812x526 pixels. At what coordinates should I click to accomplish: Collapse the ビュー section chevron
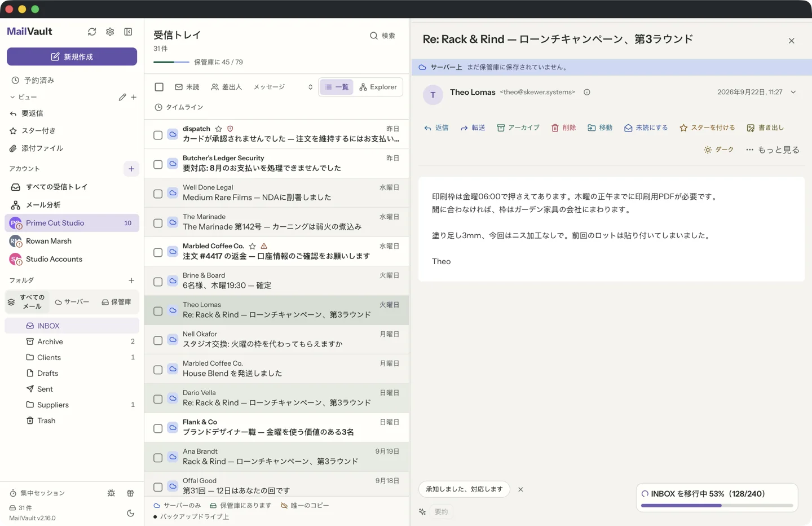[x=12, y=97]
